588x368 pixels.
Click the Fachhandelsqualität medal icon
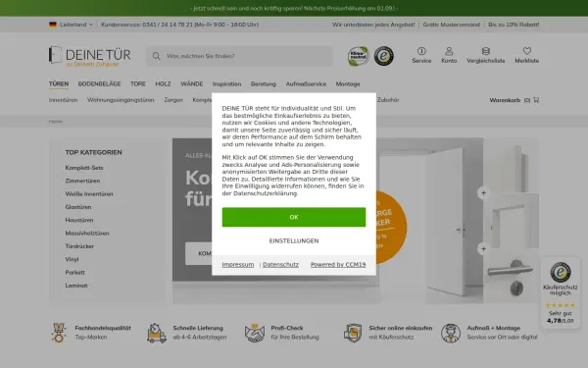[59, 333]
